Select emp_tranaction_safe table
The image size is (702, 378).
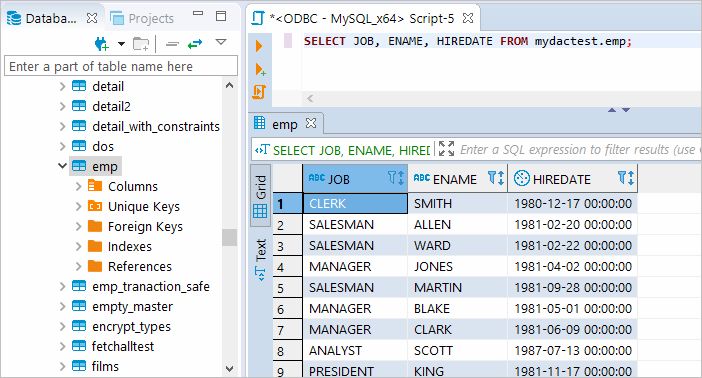point(151,287)
